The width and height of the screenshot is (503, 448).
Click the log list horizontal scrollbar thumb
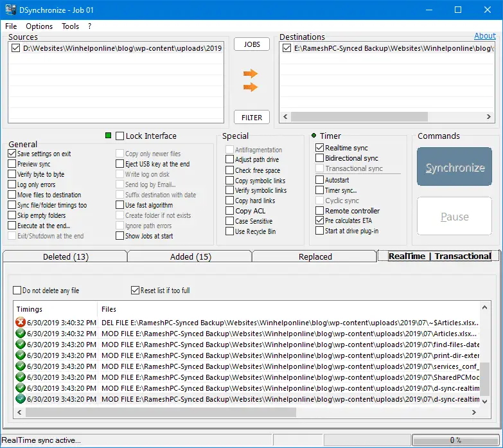[x=161, y=413]
